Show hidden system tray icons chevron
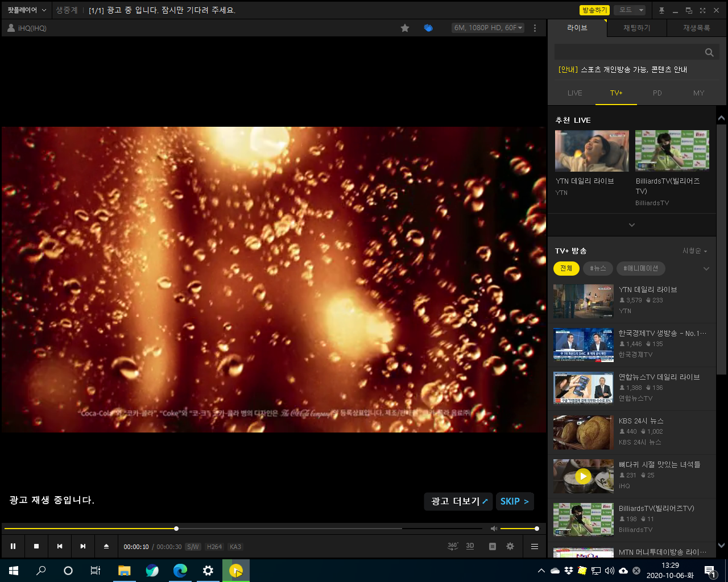728x582 pixels. pos(541,571)
